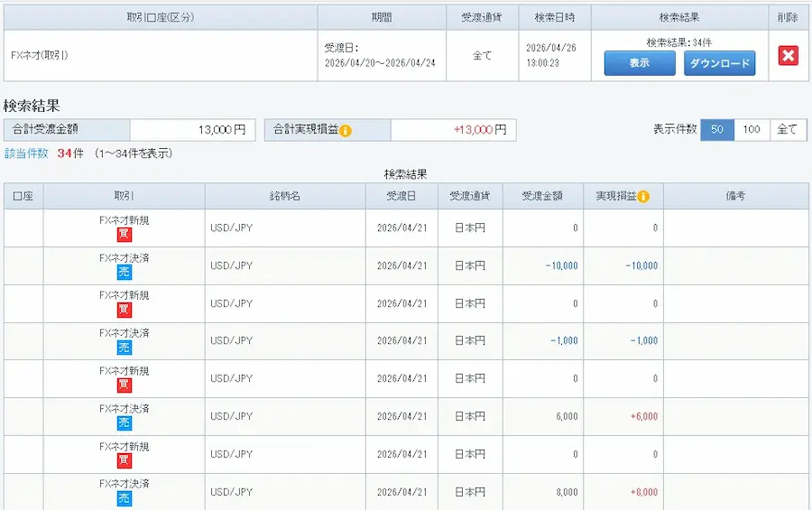The width and height of the screenshot is (812, 510).
Task: Click the 受渡通貨 results column header
Action: pos(470,196)
